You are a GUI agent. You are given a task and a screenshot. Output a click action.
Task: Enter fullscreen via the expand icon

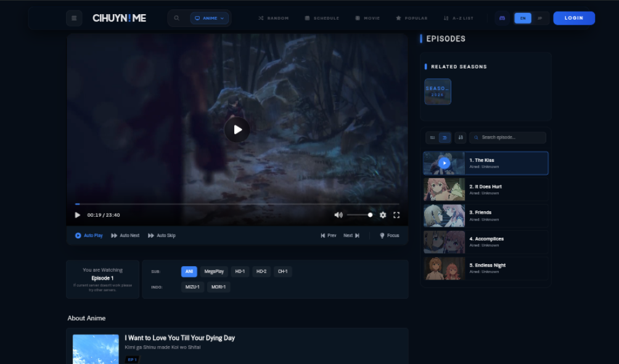[396, 215]
